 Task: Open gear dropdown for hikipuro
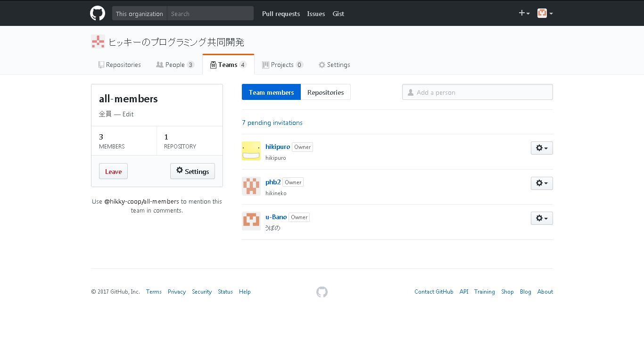(x=542, y=148)
